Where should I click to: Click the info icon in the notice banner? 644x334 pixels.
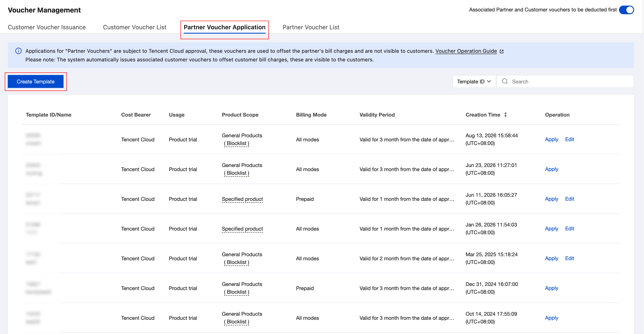point(19,51)
